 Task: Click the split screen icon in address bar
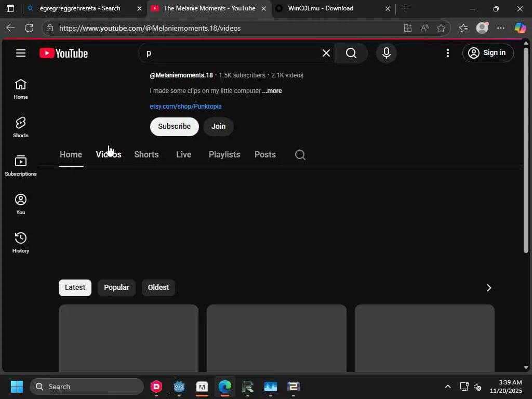[x=408, y=28]
